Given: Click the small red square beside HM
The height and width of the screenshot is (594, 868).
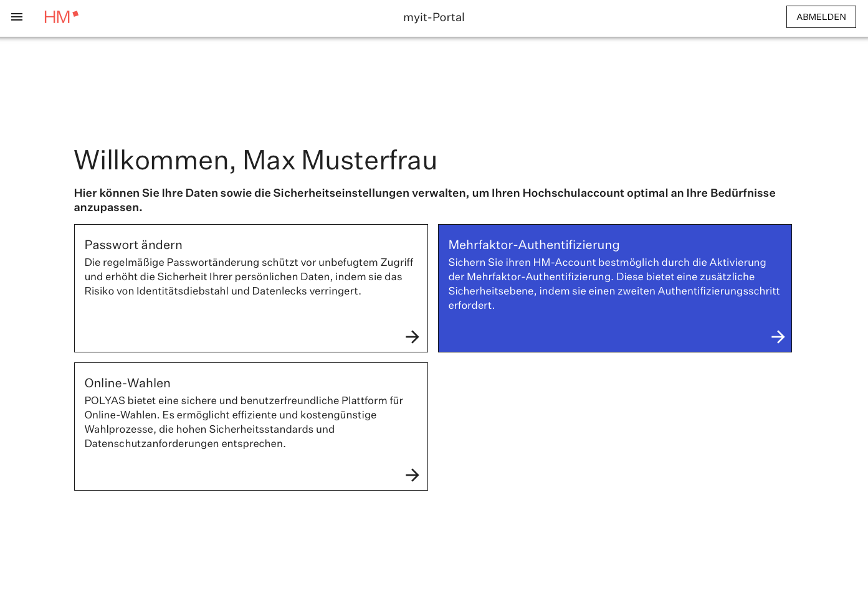Looking at the screenshot, I should [x=75, y=14].
